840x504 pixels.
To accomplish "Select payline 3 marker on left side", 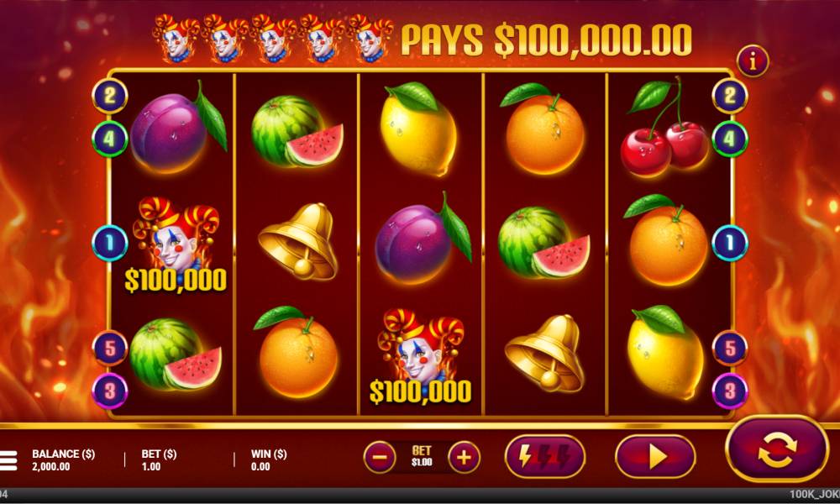I will coord(110,391).
